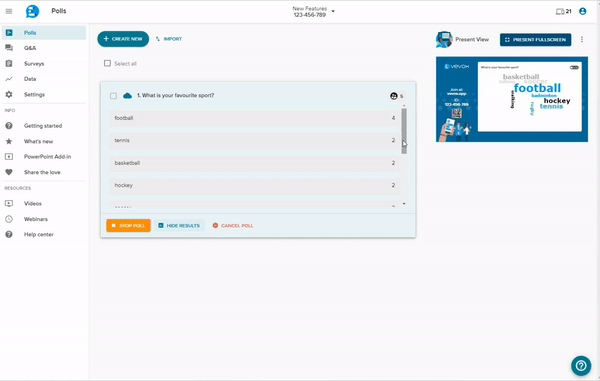Click the connected devices icon showing 21

click(x=563, y=11)
